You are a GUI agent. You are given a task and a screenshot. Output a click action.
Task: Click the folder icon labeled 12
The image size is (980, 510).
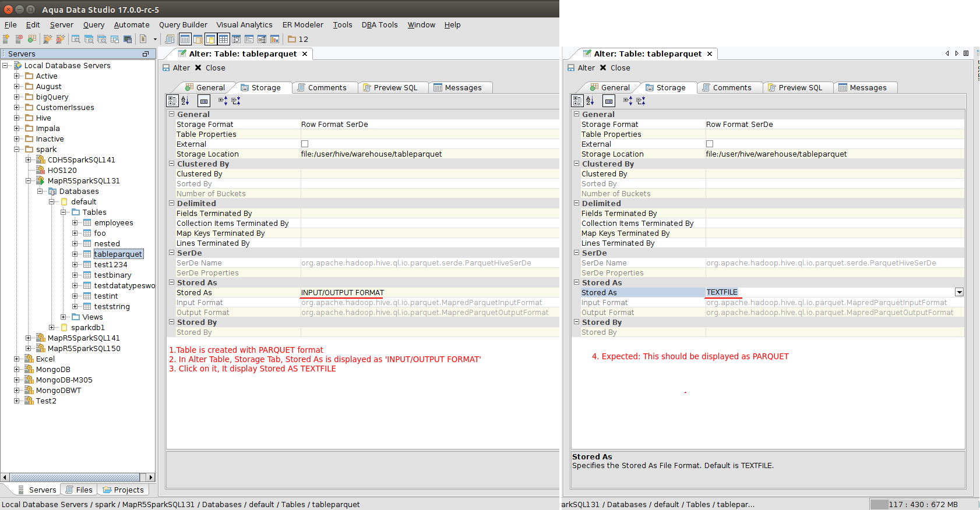point(298,39)
